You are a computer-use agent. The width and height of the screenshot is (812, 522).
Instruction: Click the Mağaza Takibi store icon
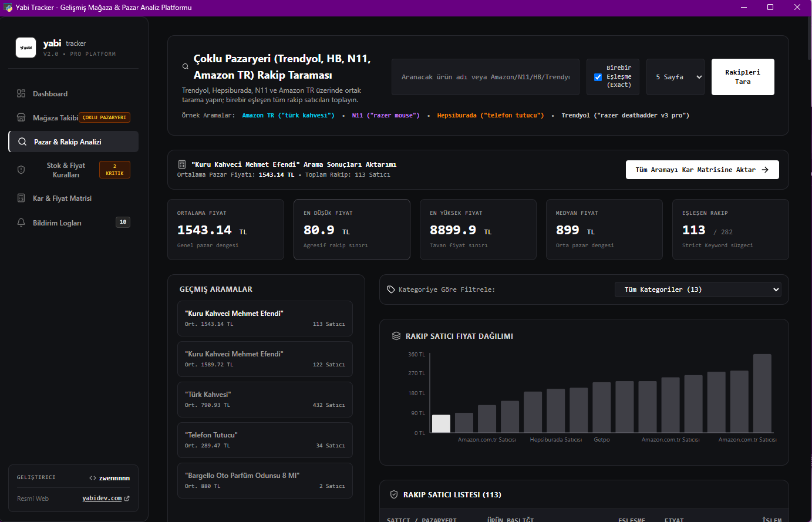[x=21, y=117]
